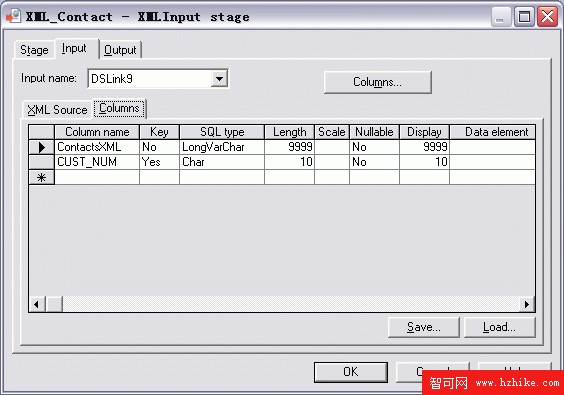
Task: Click the XML_Contact stage icon in title bar
Action: coord(13,16)
